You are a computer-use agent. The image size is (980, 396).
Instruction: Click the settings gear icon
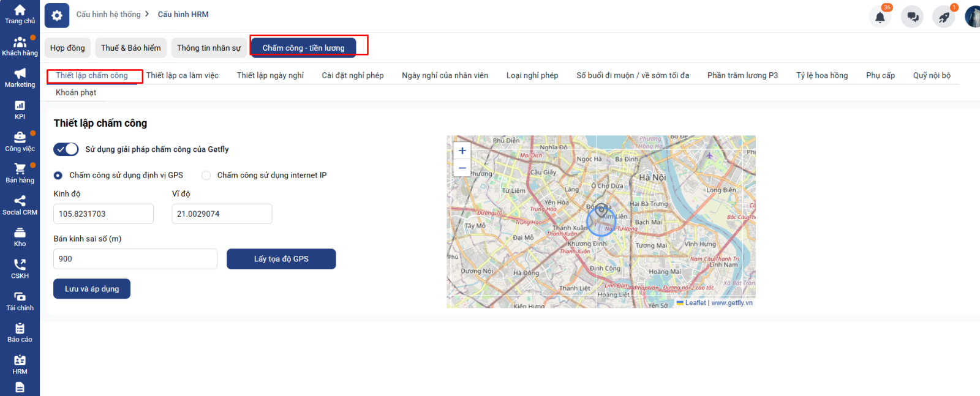57,15
